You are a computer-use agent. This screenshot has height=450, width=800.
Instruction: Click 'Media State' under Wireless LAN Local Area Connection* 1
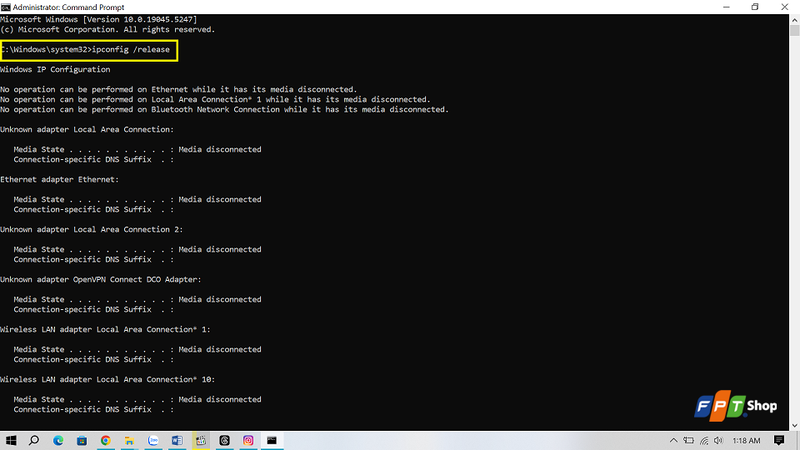coord(39,349)
